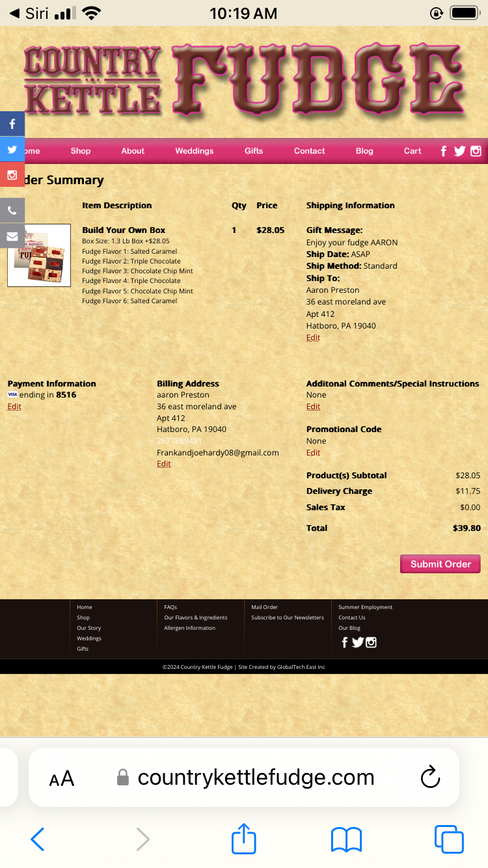The image size is (488, 868).
Task: Edit the billing address
Action: coord(164,464)
